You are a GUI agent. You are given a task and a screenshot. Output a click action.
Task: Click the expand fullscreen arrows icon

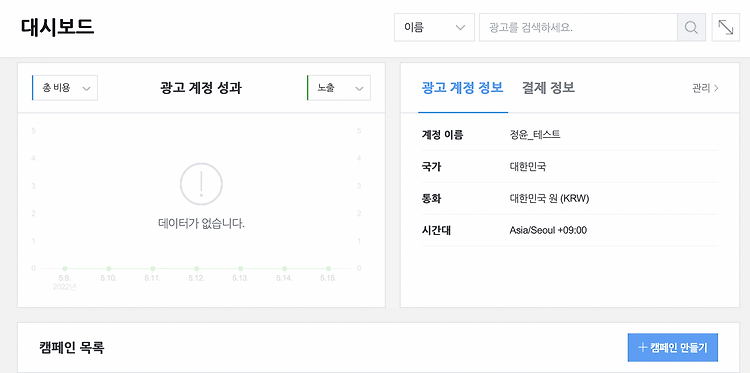click(x=726, y=27)
